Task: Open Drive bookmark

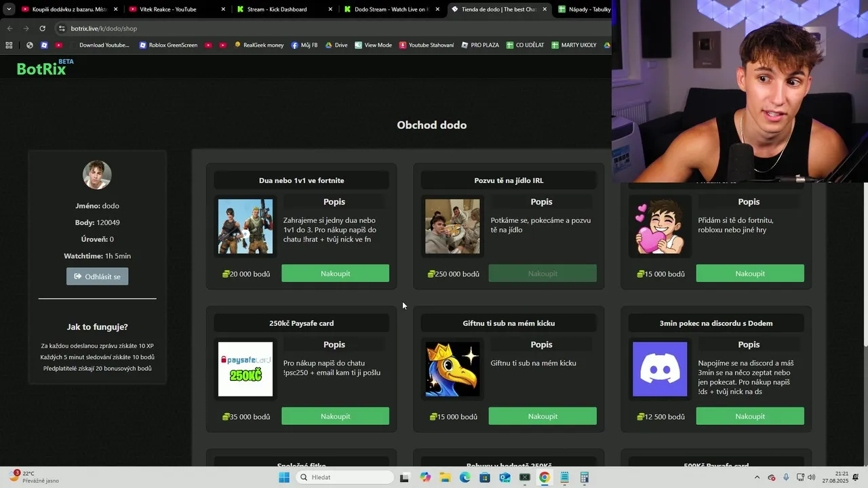Action: coord(336,45)
